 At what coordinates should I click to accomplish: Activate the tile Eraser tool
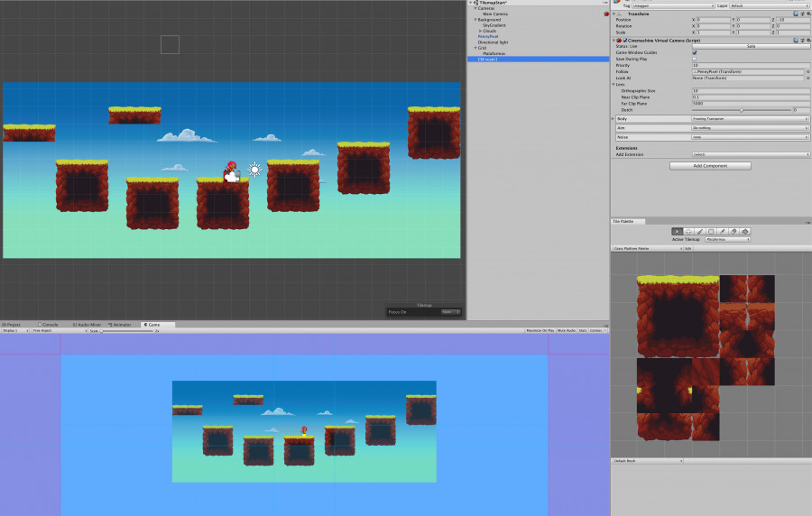(734, 231)
